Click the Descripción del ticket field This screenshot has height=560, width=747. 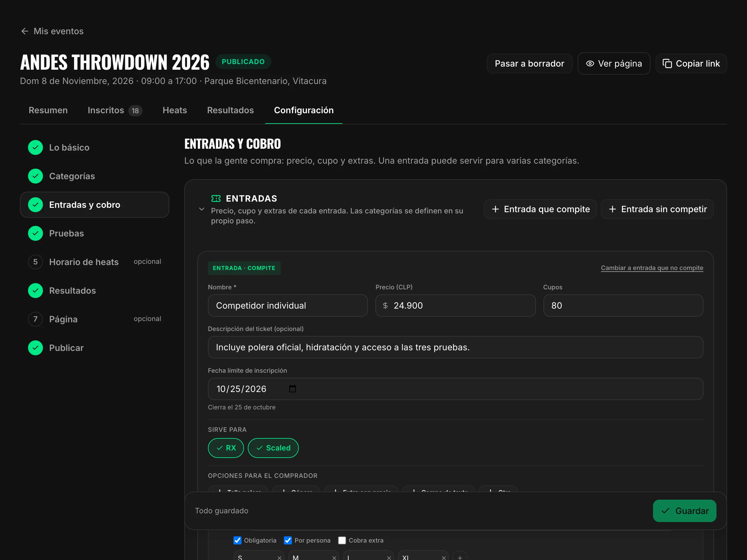pos(456,347)
